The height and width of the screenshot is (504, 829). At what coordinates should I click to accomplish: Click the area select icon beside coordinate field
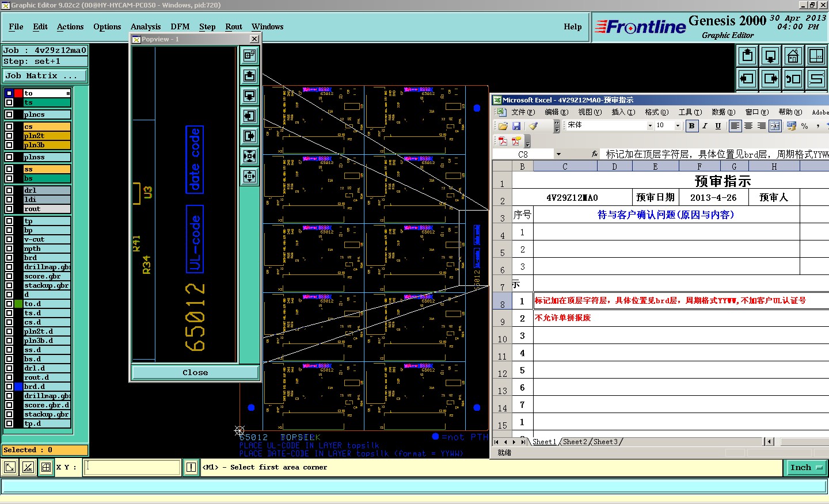(x=10, y=467)
